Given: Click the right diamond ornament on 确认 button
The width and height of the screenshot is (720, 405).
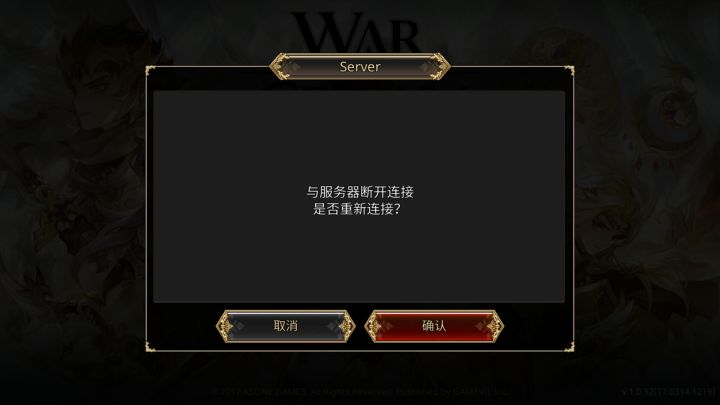Looking at the screenshot, I should point(495,326).
